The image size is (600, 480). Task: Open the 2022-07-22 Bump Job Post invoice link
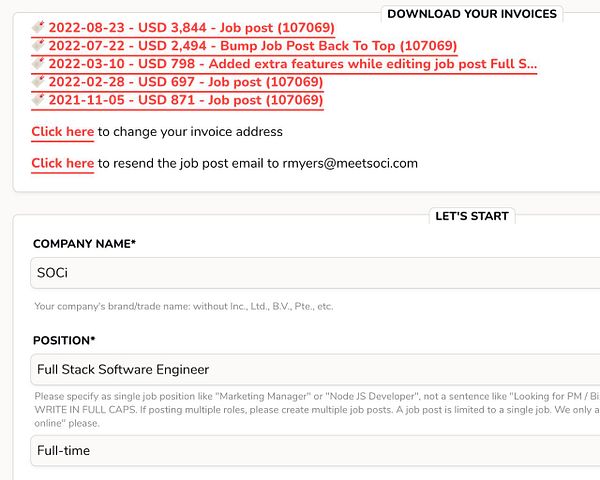[245, 46]
